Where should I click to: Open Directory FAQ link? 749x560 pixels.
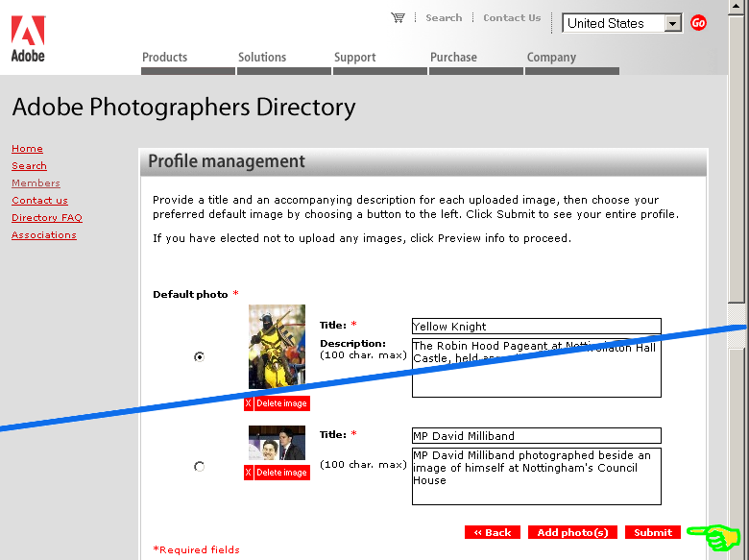pyautogui.click(x=47, y=217)
